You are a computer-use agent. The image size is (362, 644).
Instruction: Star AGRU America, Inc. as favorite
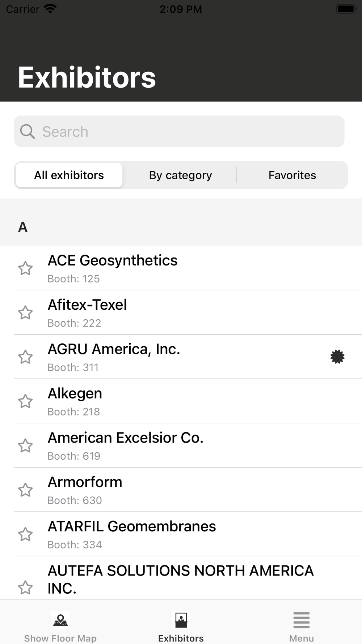point(25,357)
